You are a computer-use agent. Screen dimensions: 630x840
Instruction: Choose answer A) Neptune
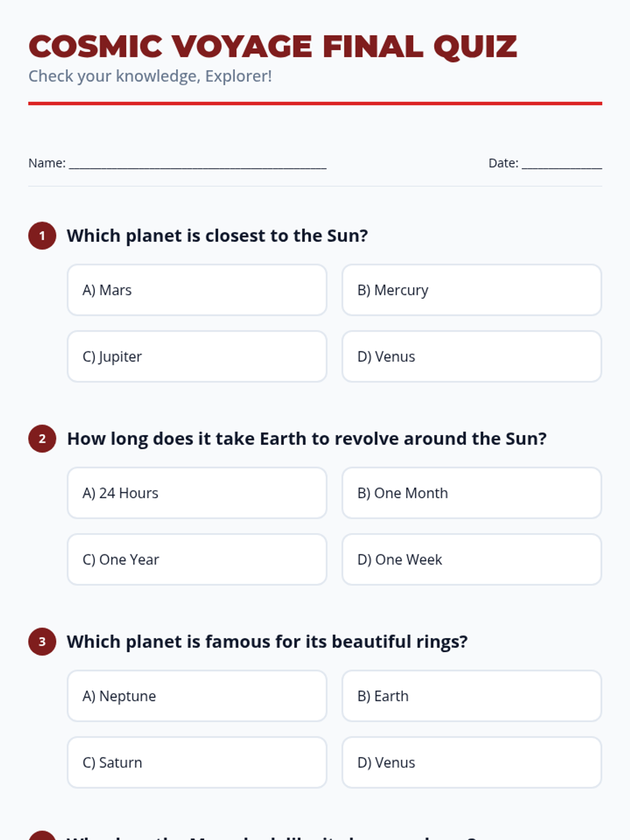(x=197, y=696)
